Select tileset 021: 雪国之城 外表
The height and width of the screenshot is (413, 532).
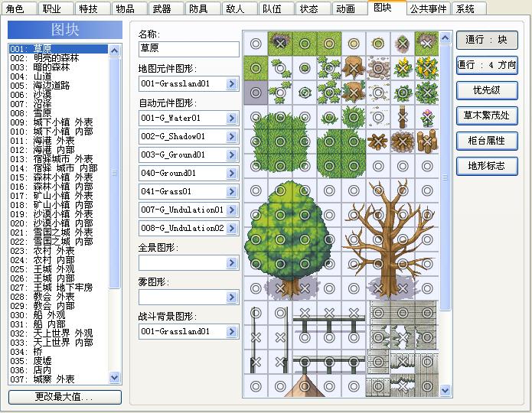[58, 233]
